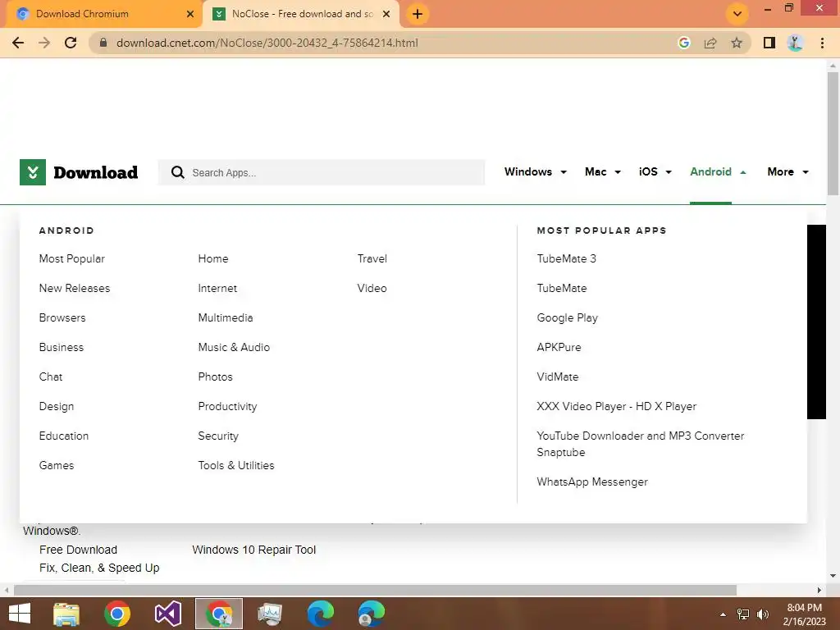Viewport: 840px width, 630px height.
Task: Open the Chrome profile avatar
Action: tap(795, 43)
